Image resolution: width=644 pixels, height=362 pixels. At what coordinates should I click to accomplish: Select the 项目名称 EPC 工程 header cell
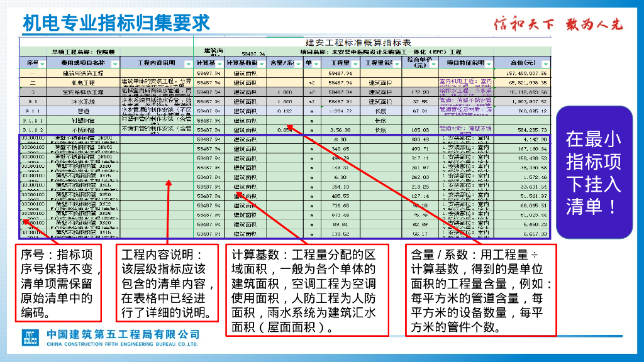380,52
